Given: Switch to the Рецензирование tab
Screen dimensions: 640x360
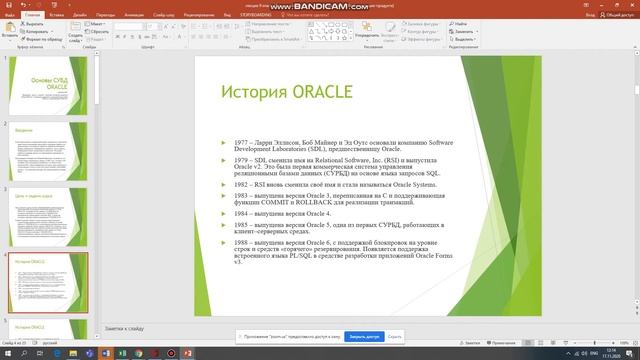Looking at the screenshot, I should click(x=199, y=15).
